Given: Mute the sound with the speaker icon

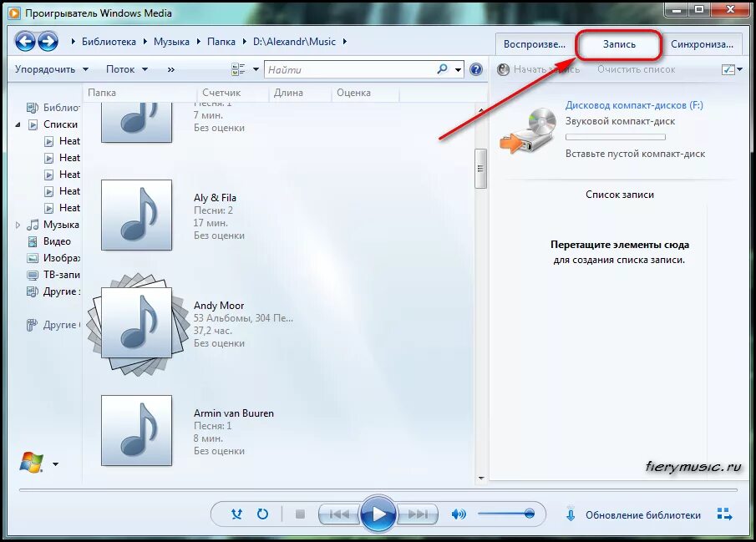Looking at the screenshot, I should [459, 514].
